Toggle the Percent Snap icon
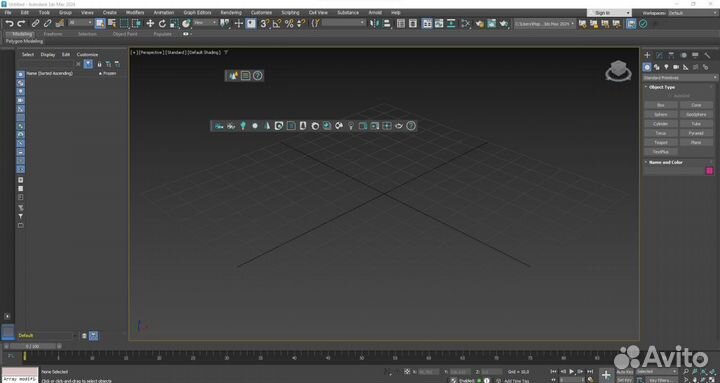 (x=289, y=23)
